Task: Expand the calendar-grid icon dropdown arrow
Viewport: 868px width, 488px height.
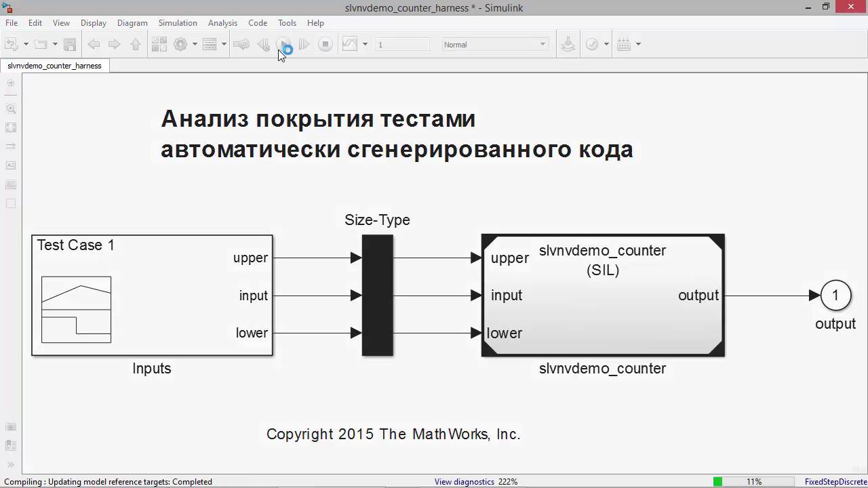Action: point(638,45)
